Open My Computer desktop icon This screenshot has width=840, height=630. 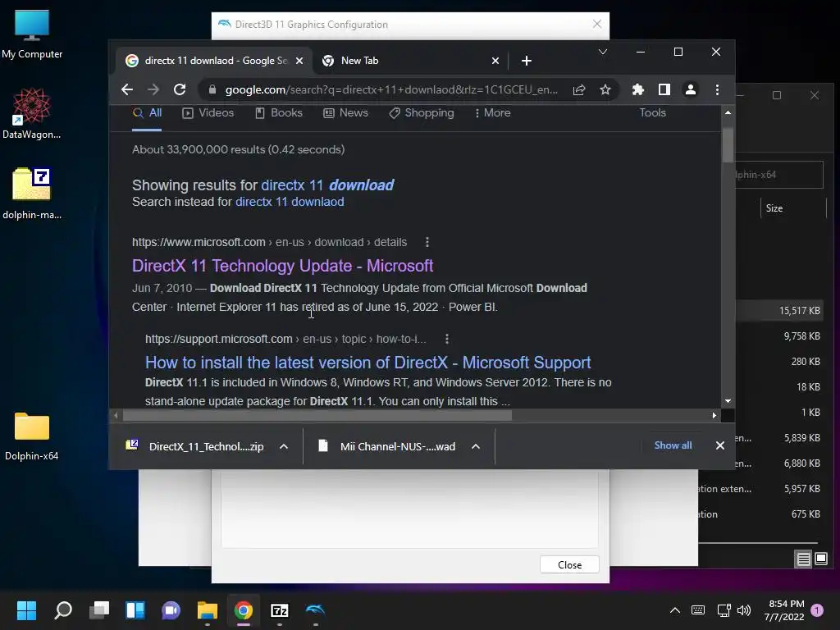pos(32,34)
